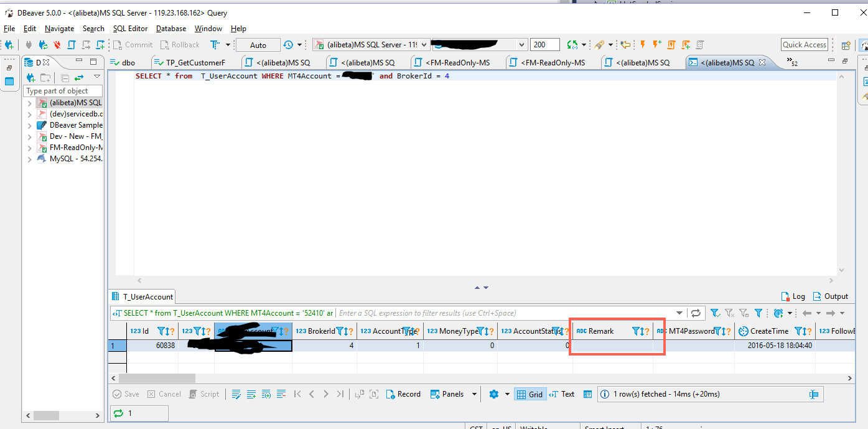
Task: Open the Navigate menu
Action: (x=59, y=29)
